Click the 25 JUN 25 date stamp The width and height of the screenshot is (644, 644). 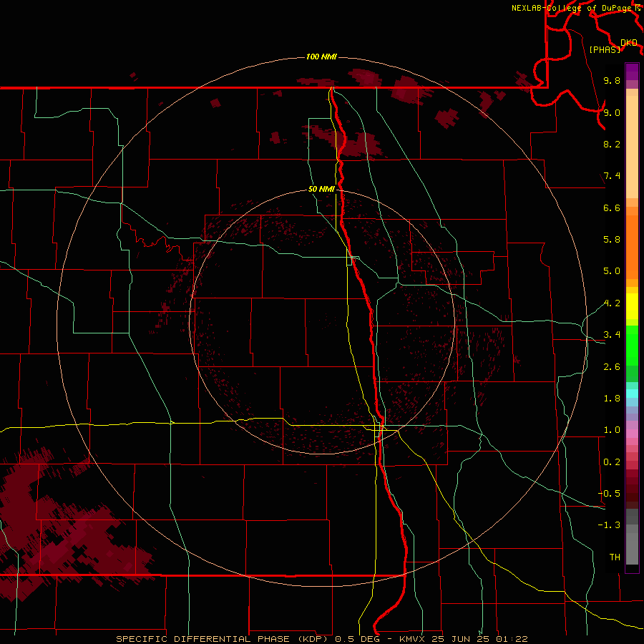[x=461, y=639]
